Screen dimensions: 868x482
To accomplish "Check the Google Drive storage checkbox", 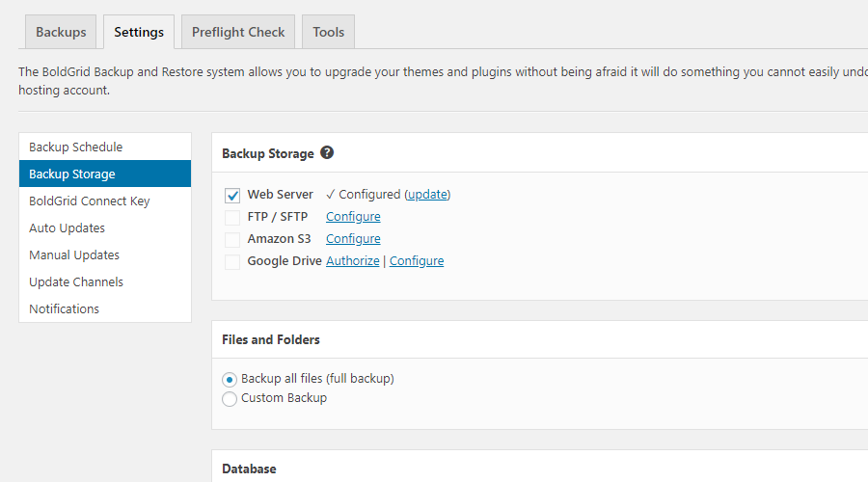I will (232, 261).
